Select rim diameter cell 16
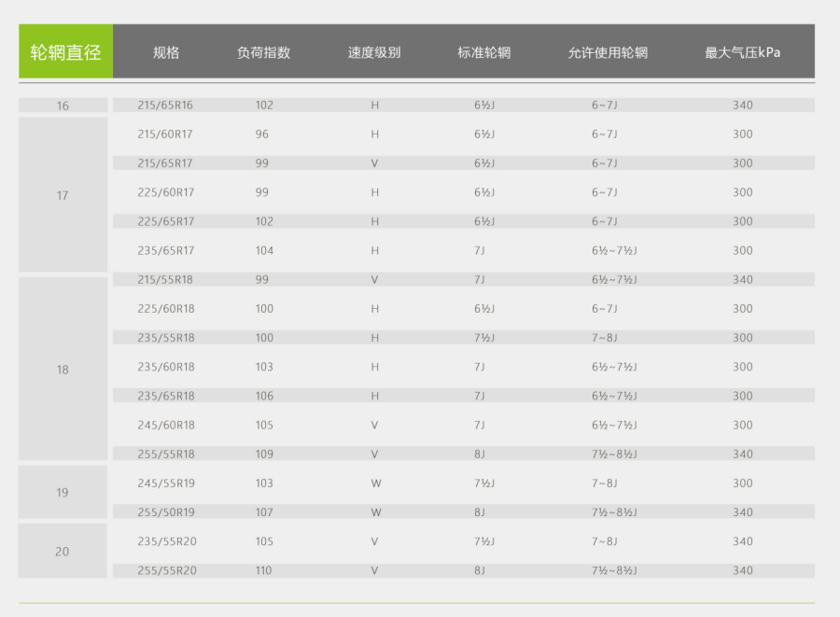 [63, 105]
